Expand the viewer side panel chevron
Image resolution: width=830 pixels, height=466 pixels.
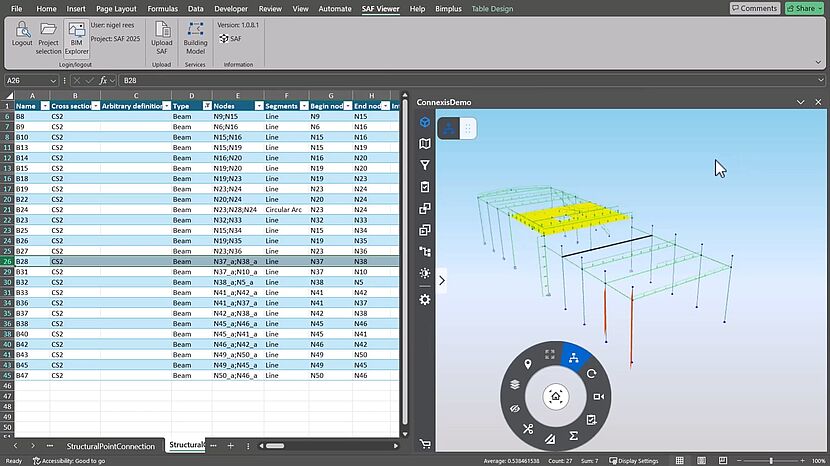pos(442,281)
